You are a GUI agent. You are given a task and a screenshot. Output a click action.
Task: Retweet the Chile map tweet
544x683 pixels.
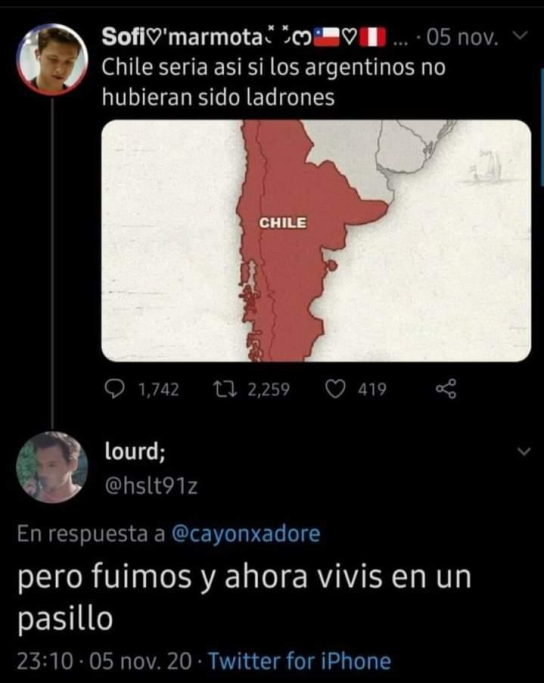click(x=225, y=389)
